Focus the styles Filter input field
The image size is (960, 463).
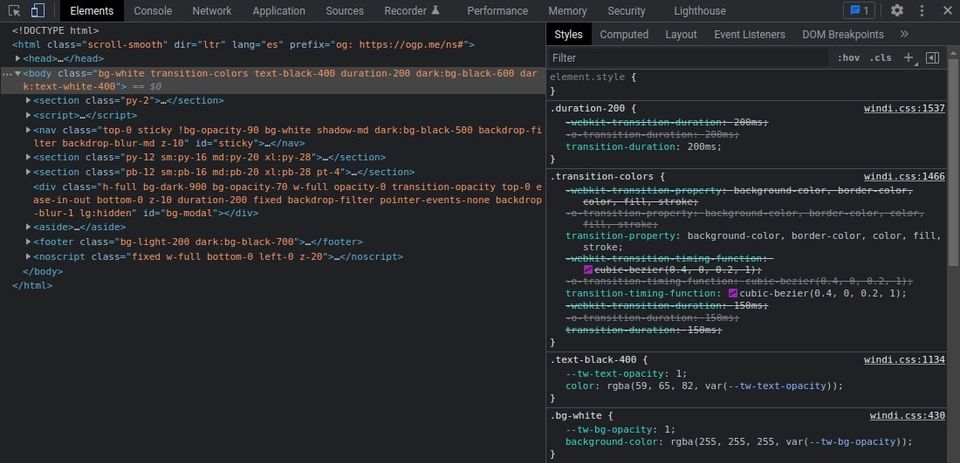[689, 58]
